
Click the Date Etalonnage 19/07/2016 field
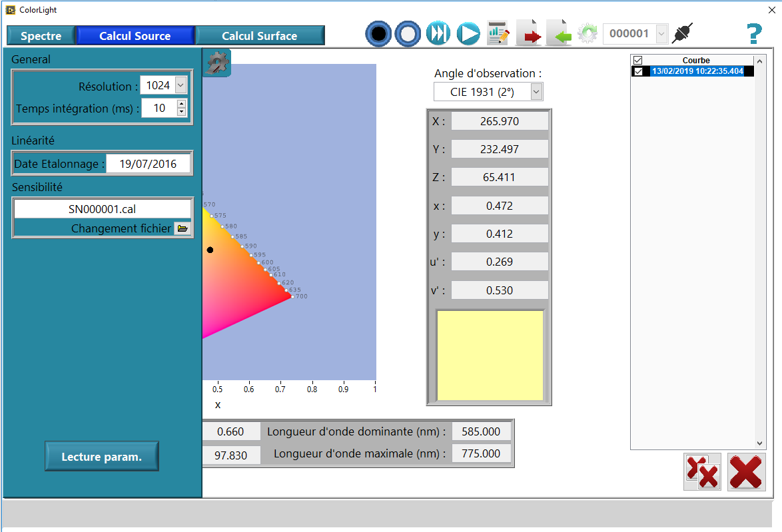[x=148, y=164]
